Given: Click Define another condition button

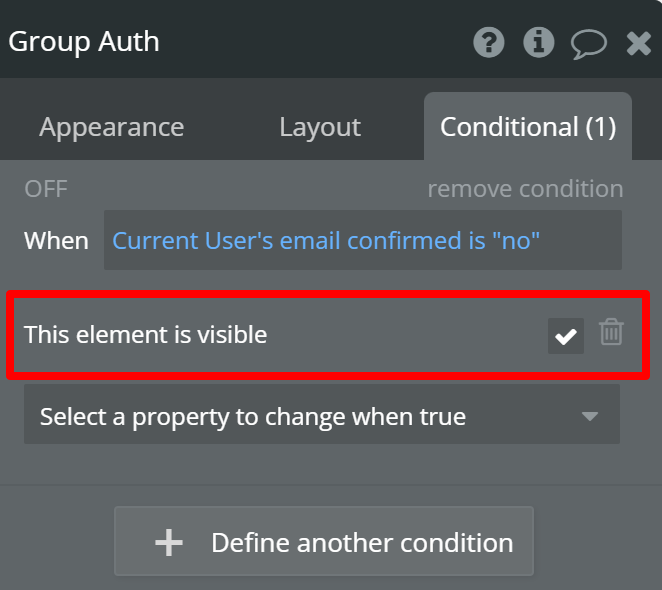Looking at the screenshot, I should (x=324, y=541).
